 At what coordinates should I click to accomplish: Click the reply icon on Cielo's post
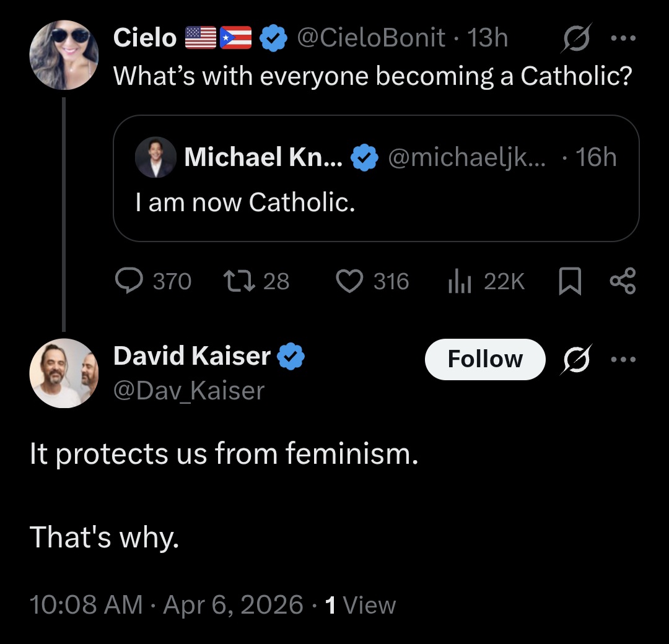(129, 282)
